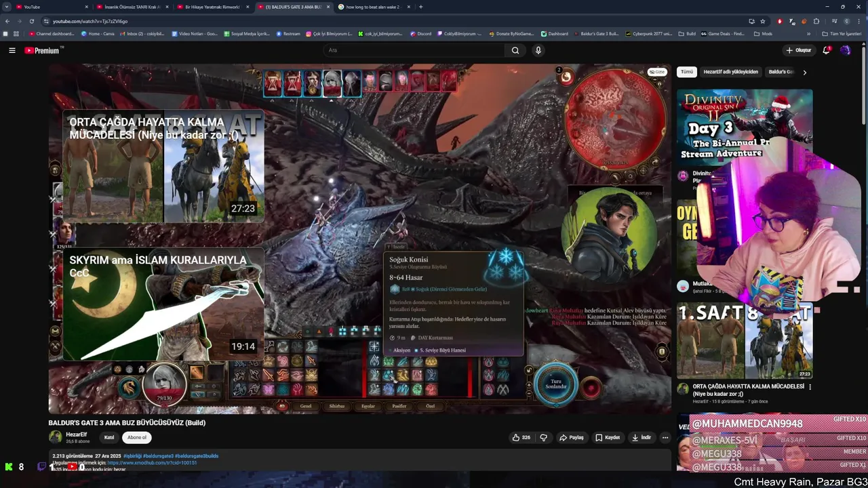
Task: Open the 'Cyberpunk 2077' bookmark
Action: (649, 33)
